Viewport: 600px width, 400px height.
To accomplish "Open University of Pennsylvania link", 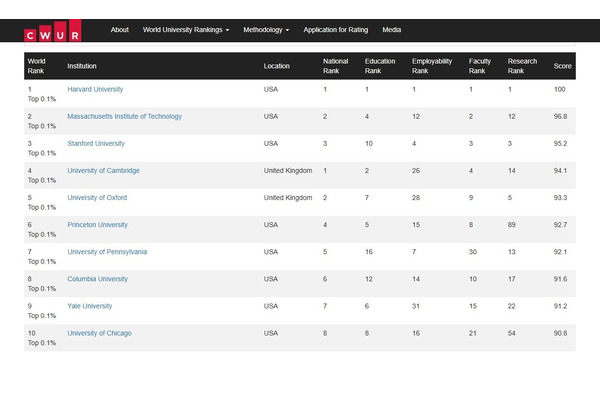I will [107, 252].
